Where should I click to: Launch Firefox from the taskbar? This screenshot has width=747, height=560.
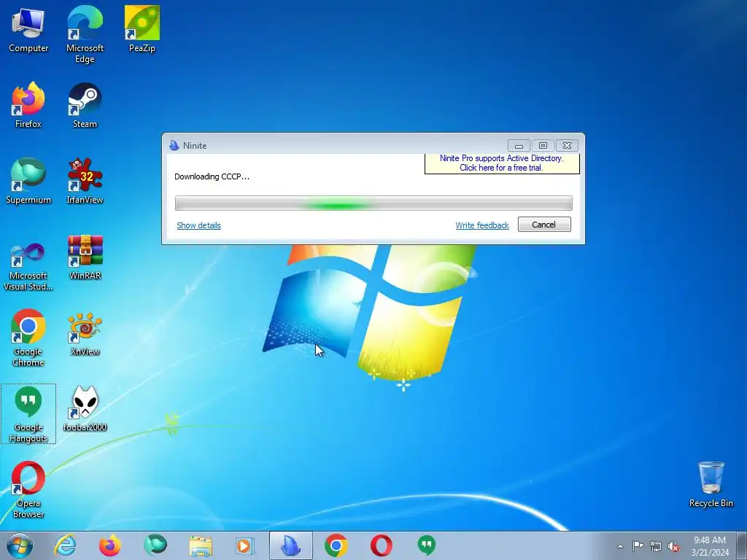click(x=109, y=545)
